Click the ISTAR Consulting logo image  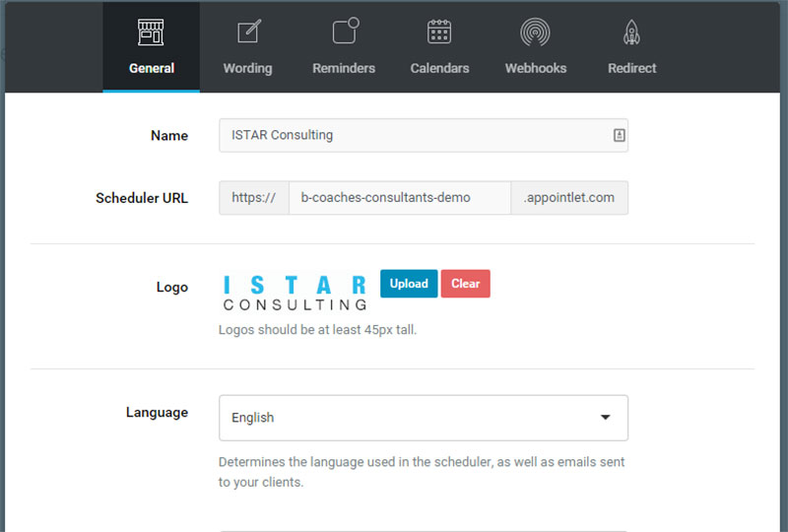tap(295, 294)
